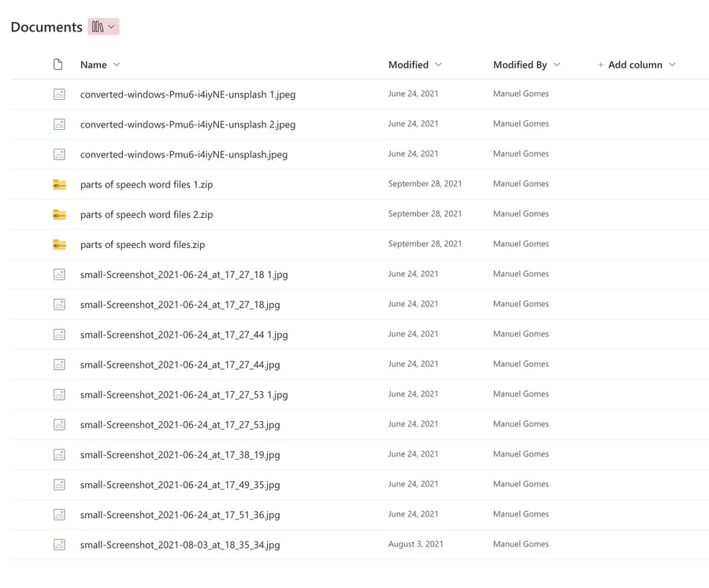Click the plus icon beside Add column
Screen dimensions: 709x588
pyautogui.click(x=600, y=65)
